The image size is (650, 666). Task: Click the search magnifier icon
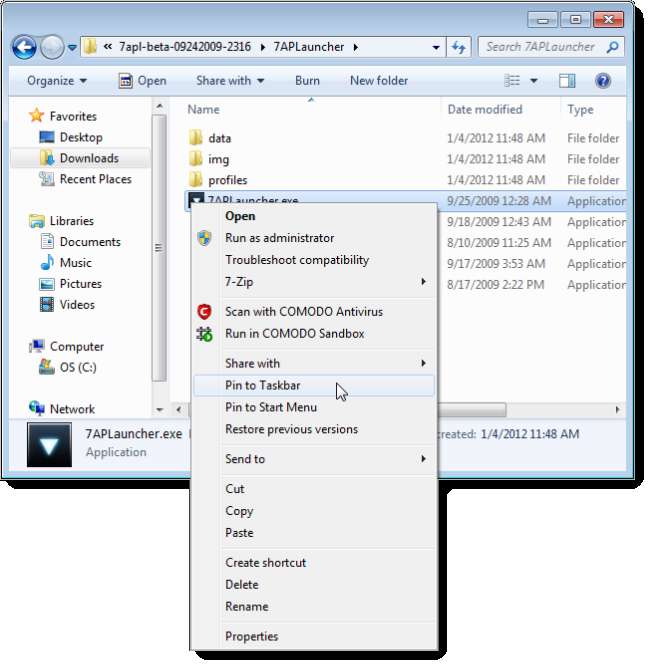613,47
